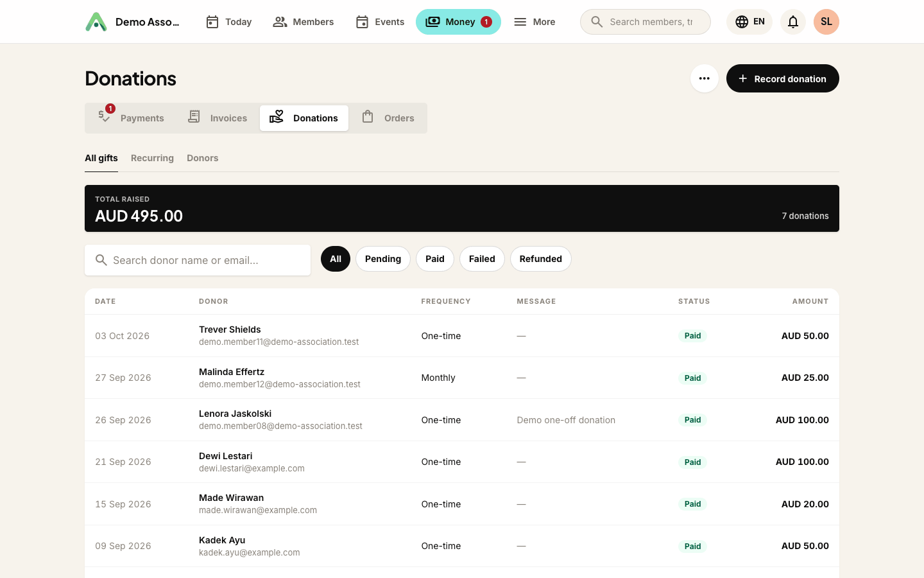Select the All filter chip
The image size is (924, 578).
tap(336, 259)
